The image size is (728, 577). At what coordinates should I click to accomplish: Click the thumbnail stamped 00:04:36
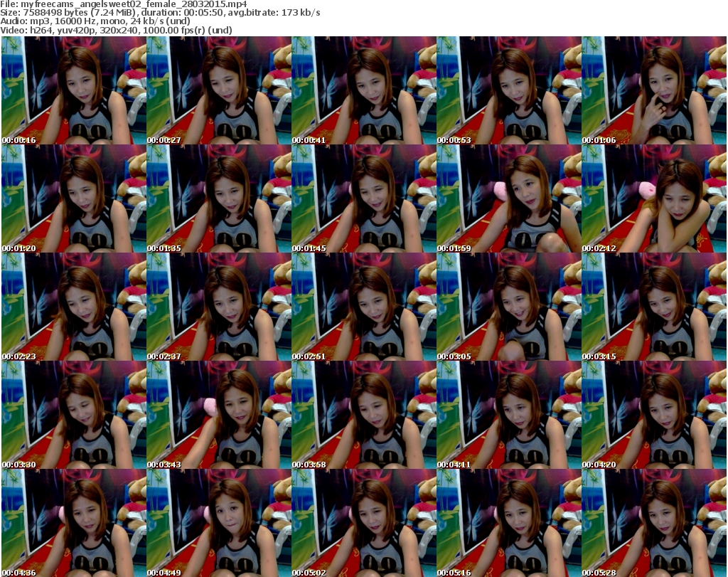tap(74, 523)
